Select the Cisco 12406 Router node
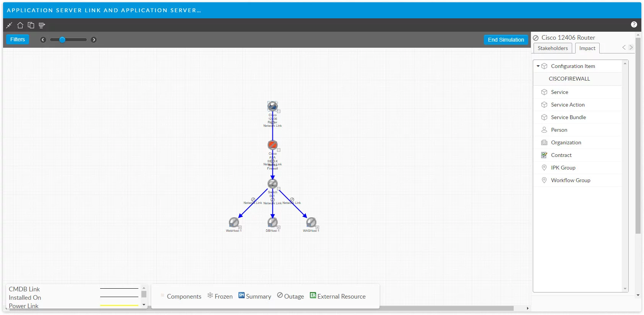644x315 pixels. [273, 106]
